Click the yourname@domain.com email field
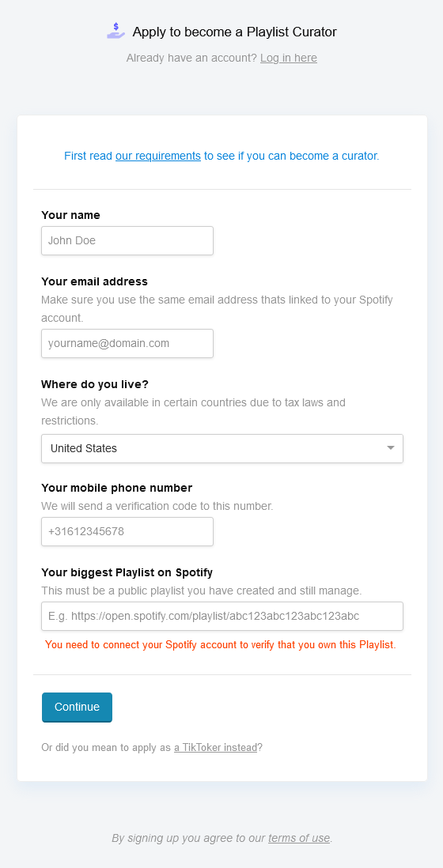 tap(127, 343)
